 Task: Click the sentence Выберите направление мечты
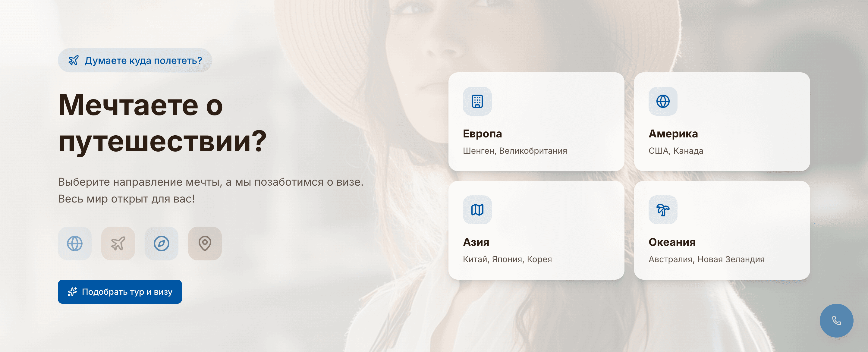coord(211,182)
